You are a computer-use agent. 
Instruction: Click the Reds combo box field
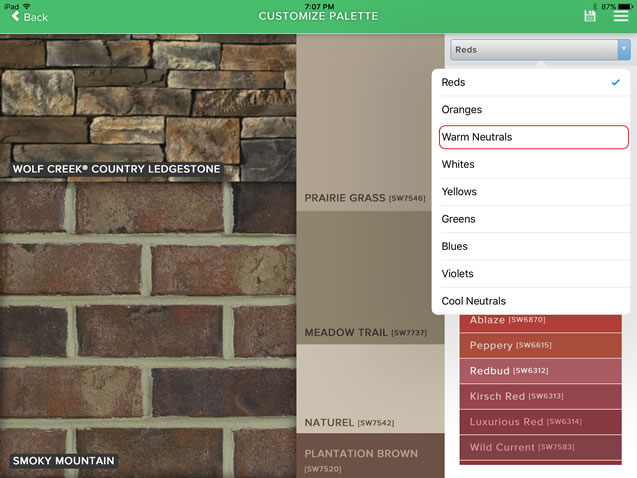pos(540,50)
